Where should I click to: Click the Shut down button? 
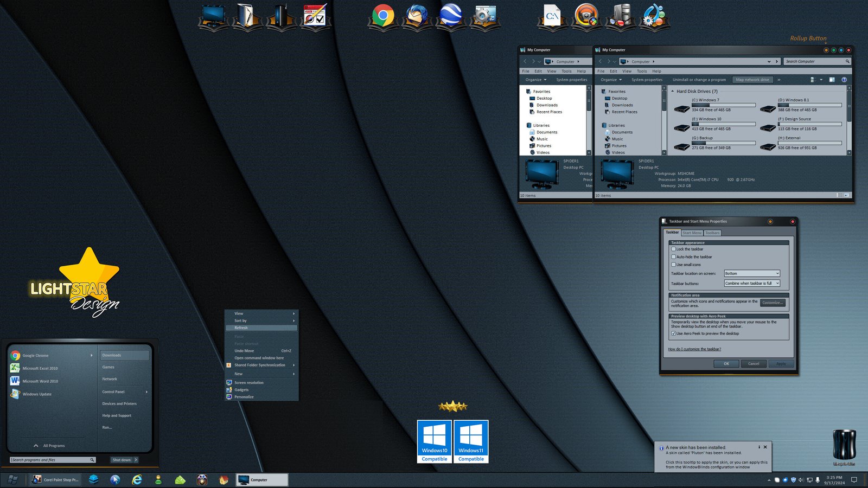pos(122,460)
